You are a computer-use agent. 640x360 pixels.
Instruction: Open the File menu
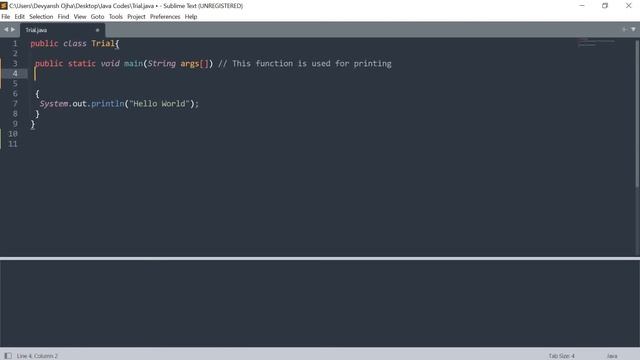[6, 17]
